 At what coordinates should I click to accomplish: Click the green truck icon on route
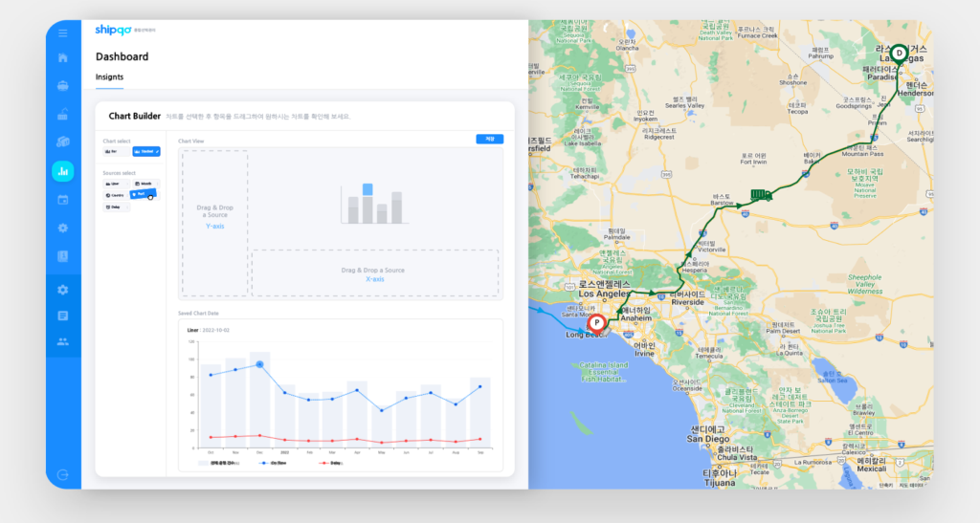[x=761, y=195]
